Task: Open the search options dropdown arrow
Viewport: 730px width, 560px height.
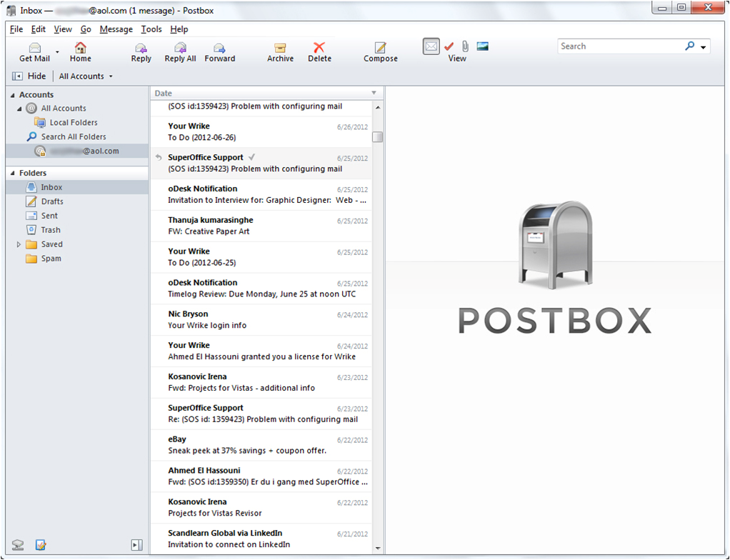Action: 703,47
